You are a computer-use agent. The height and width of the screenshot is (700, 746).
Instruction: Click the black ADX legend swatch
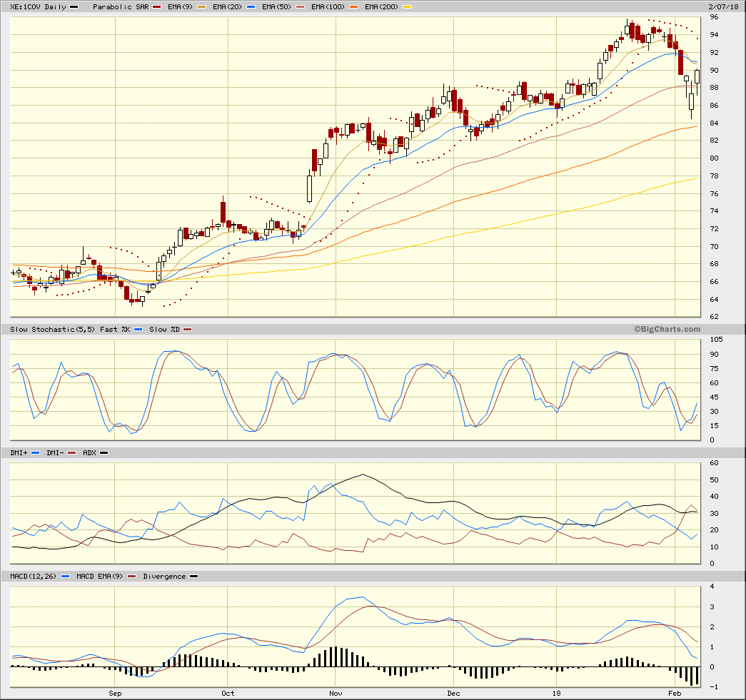pos(104,452)
